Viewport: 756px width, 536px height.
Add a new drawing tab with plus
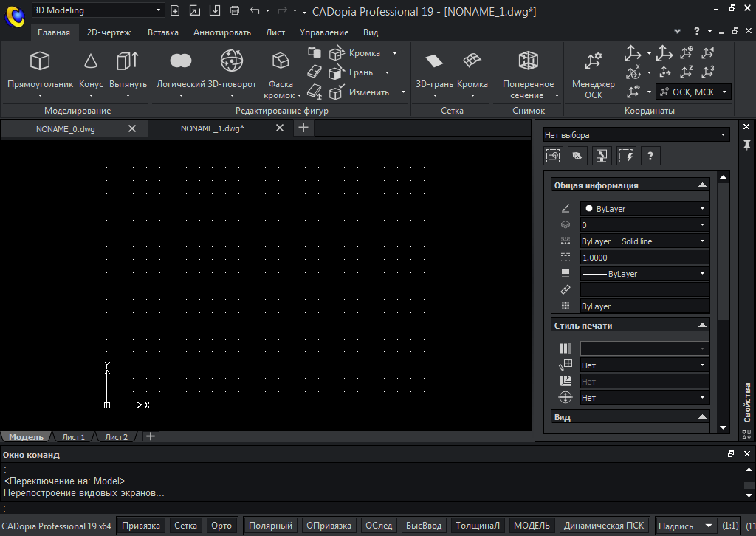[303, 128]
